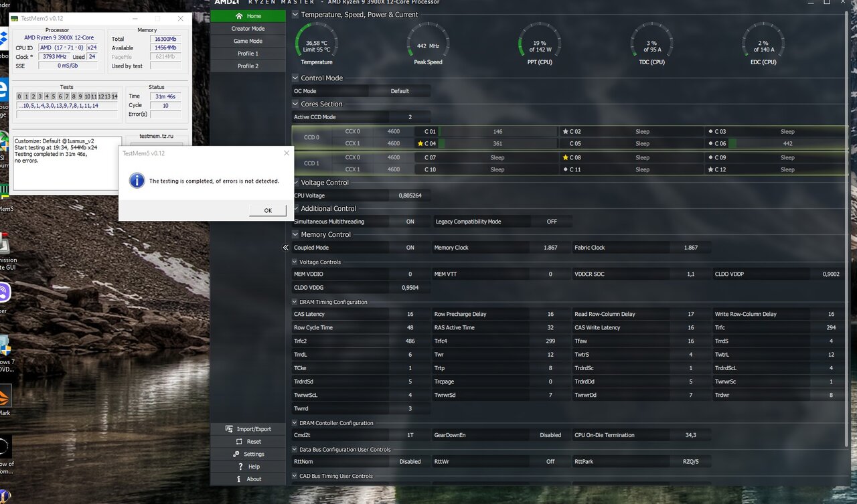This screenshot has height=504, width=857.
Task: Toggle Coupled Mode ON value
Action: 410,248
